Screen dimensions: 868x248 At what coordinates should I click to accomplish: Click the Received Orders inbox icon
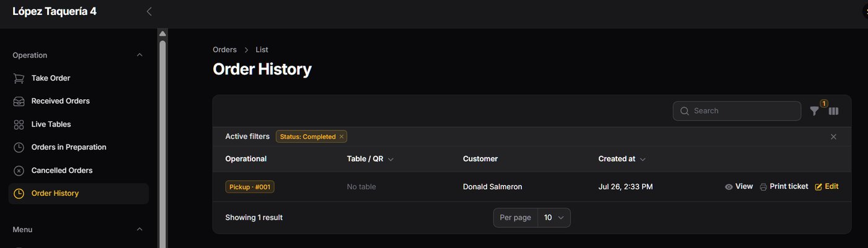(19, 101)
